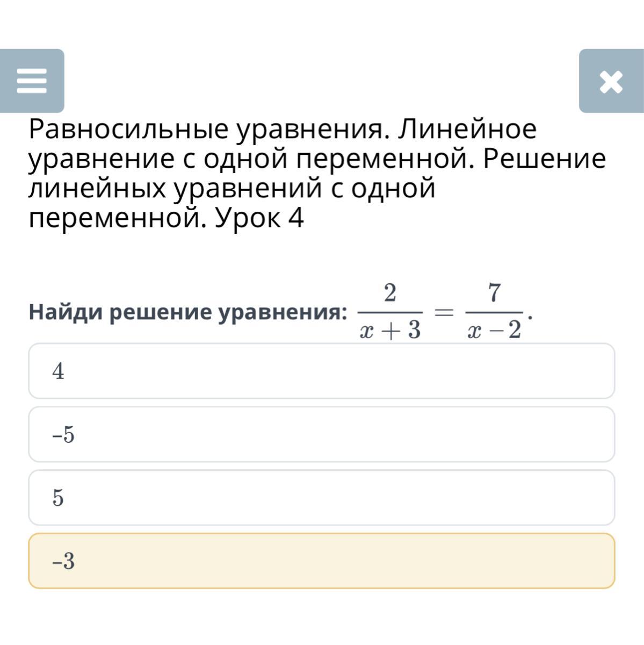Select the highlighted answer −3
The height and width of the screenshot is (645, 644).
[322, 561]
